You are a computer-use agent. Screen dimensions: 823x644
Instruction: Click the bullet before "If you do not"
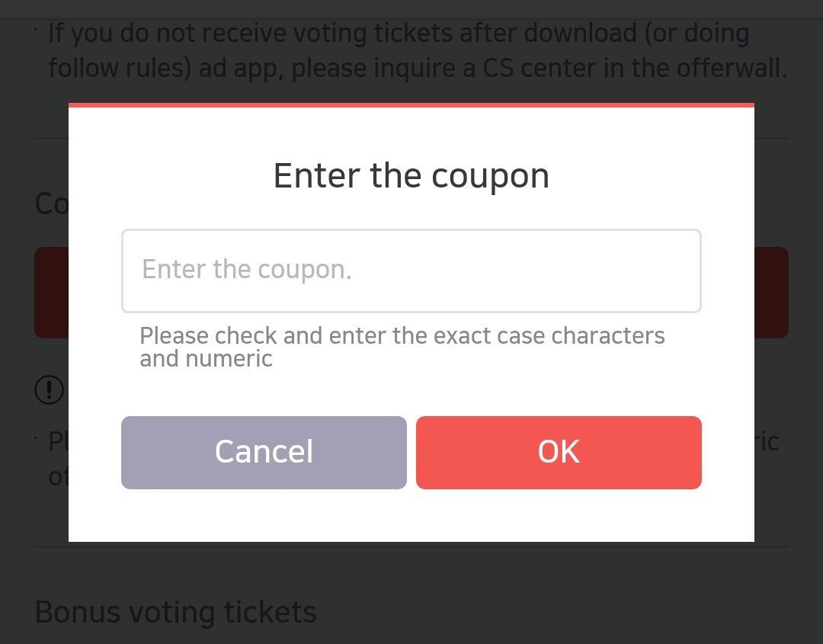[x=37, y=29]
